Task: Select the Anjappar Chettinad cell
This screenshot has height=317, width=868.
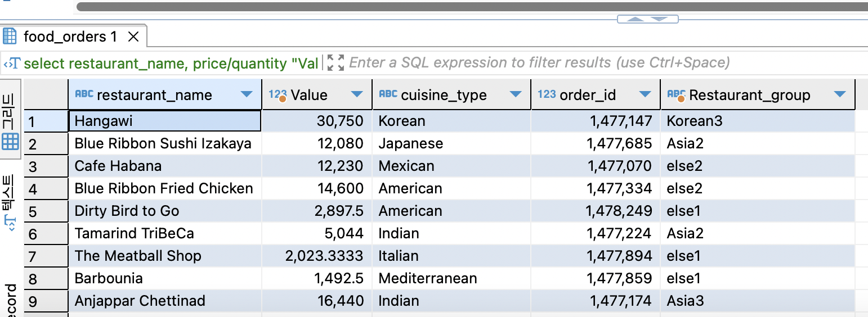Action: (x=165, y=301)
